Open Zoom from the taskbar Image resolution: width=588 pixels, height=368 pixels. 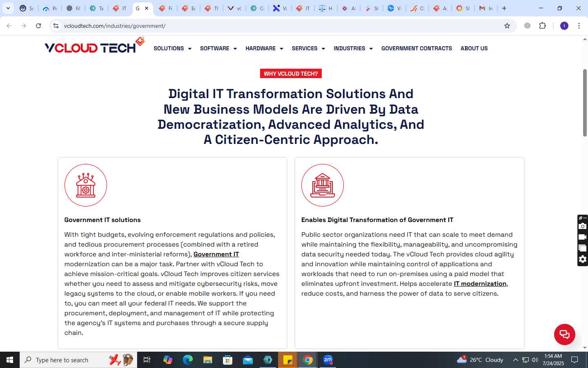click(x=328, y=360)
